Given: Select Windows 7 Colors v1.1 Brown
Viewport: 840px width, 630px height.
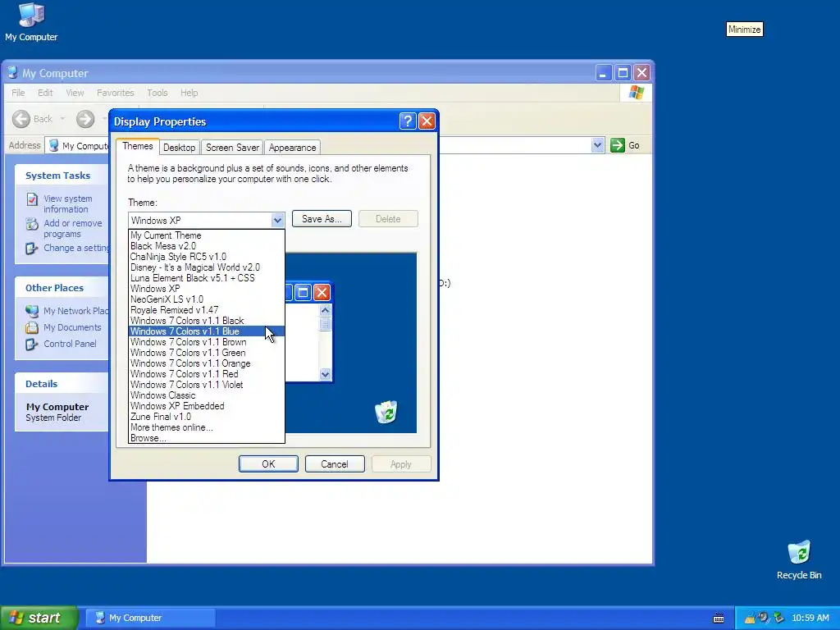Looking at the screenshot, I should click(206, 342).
